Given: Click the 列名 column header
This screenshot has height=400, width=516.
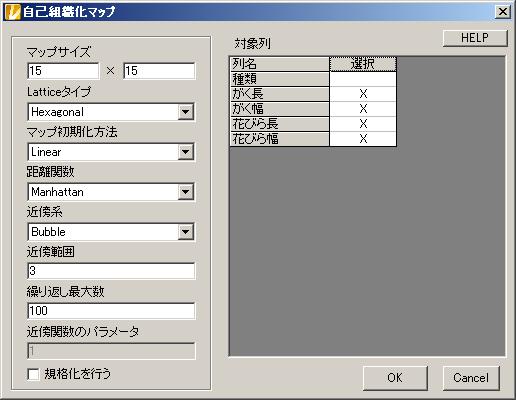Looking at the screenshot, I should coord(279,64).
